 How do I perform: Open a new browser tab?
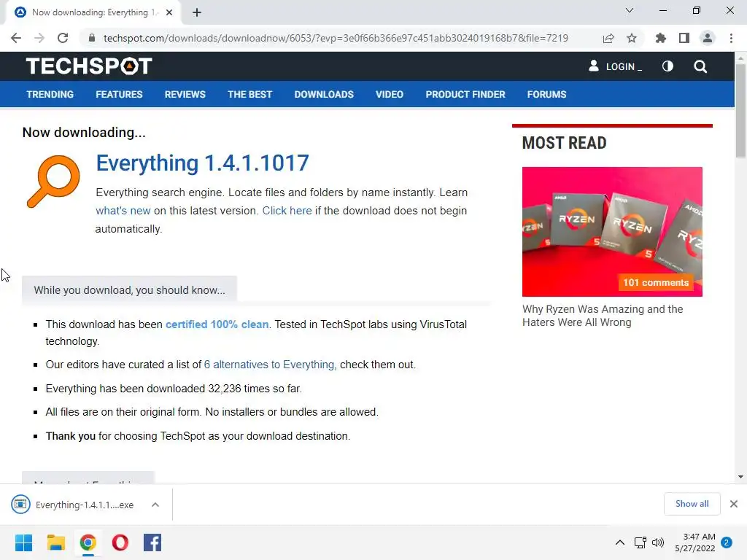pyautogui.click(x=197, y=12)
